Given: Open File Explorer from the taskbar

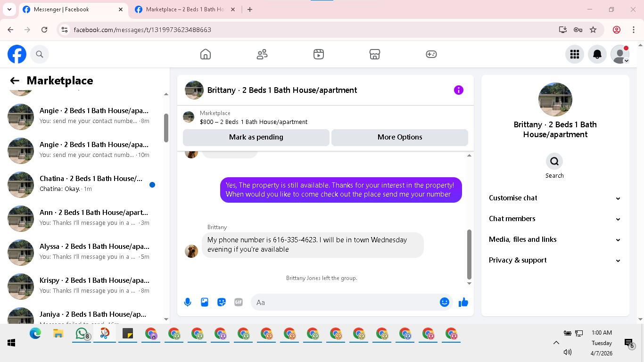Looking at the screenshot, I should point(58,334).
